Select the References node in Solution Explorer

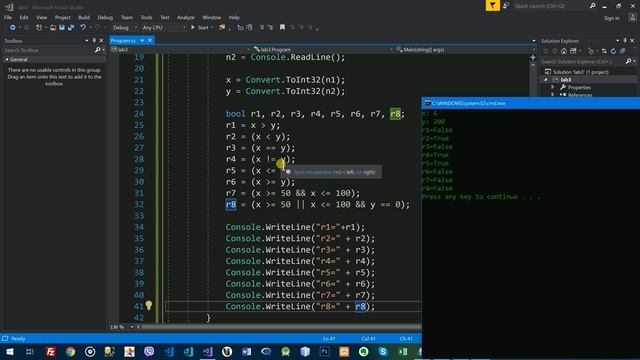click(x=580, y=95)
